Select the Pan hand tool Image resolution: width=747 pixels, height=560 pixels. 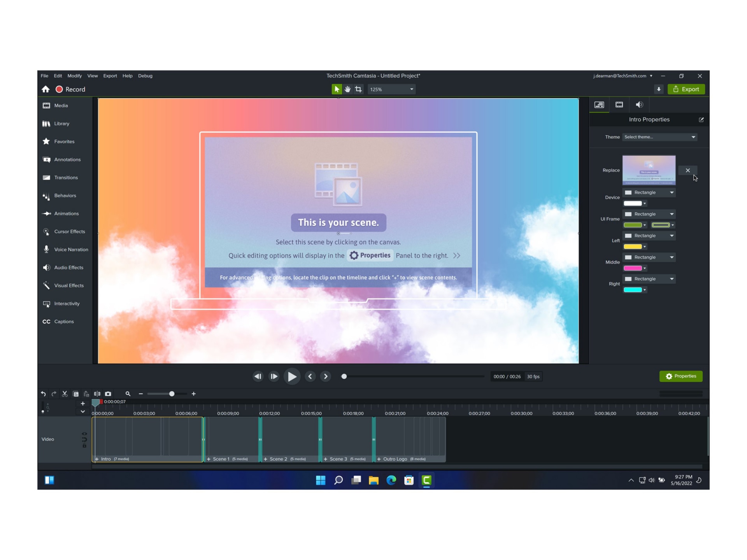tap(347, 89)
